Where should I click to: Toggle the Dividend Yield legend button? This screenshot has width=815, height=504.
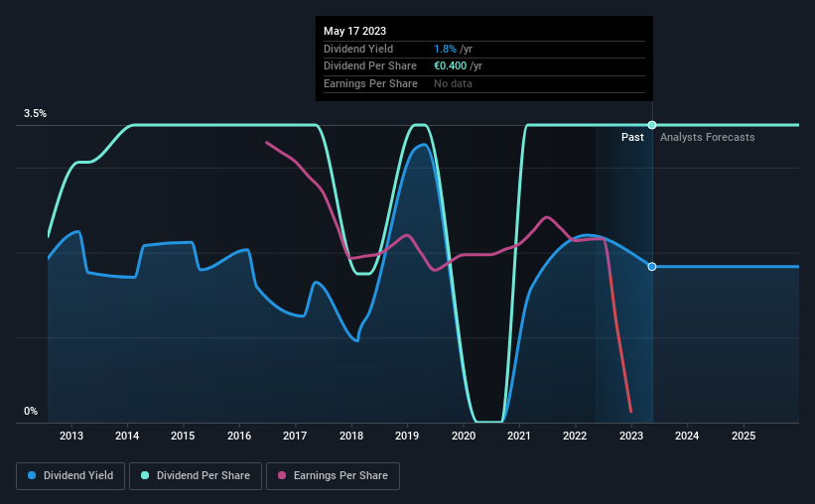(x=70, y=475)
